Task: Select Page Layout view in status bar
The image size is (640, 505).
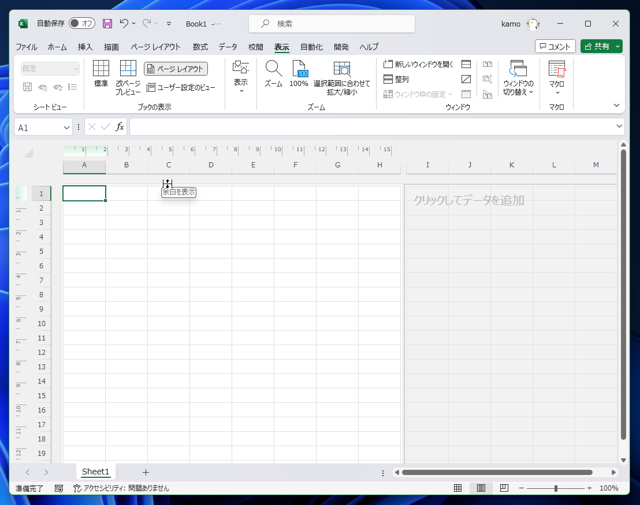Action: click(x=481, y=488)
